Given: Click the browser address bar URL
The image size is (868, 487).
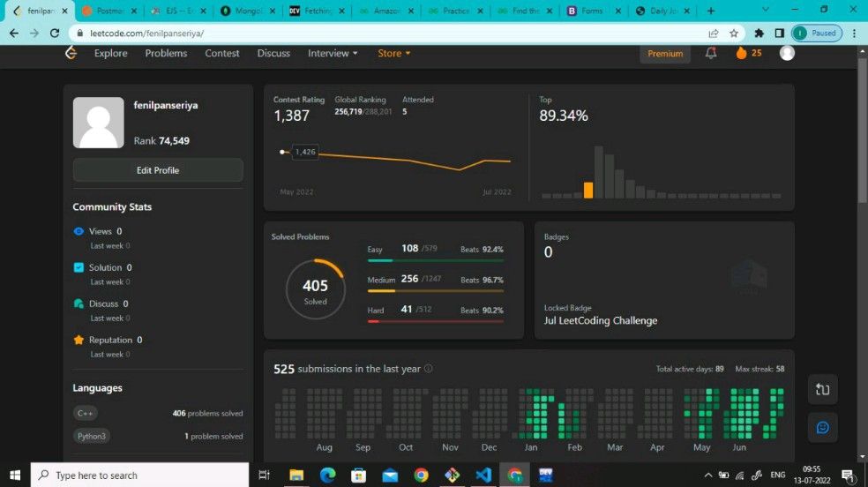Looking at the screenshot, I should (146, 34).
